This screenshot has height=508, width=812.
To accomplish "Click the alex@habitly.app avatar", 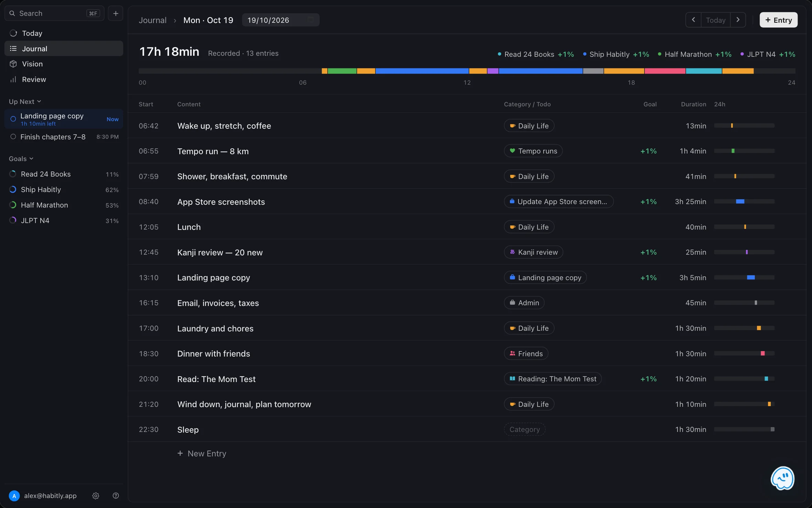I will click(14, 496).
